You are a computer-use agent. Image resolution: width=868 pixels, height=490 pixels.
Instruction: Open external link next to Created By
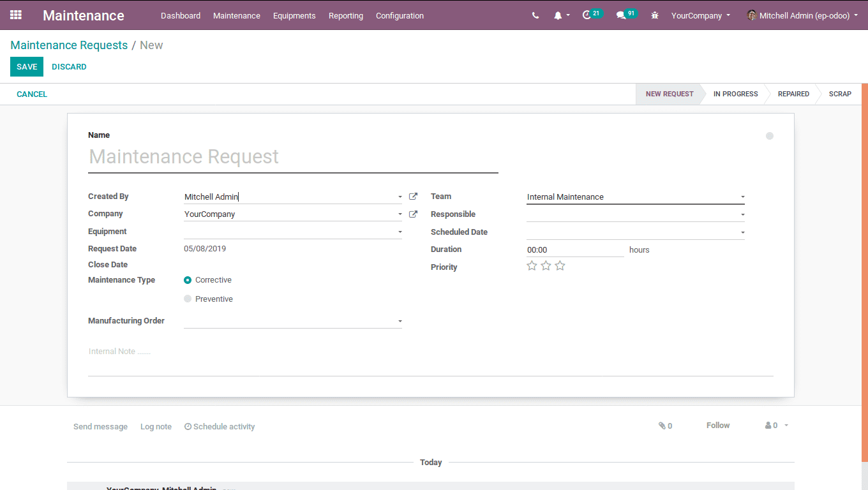[413, 197]
